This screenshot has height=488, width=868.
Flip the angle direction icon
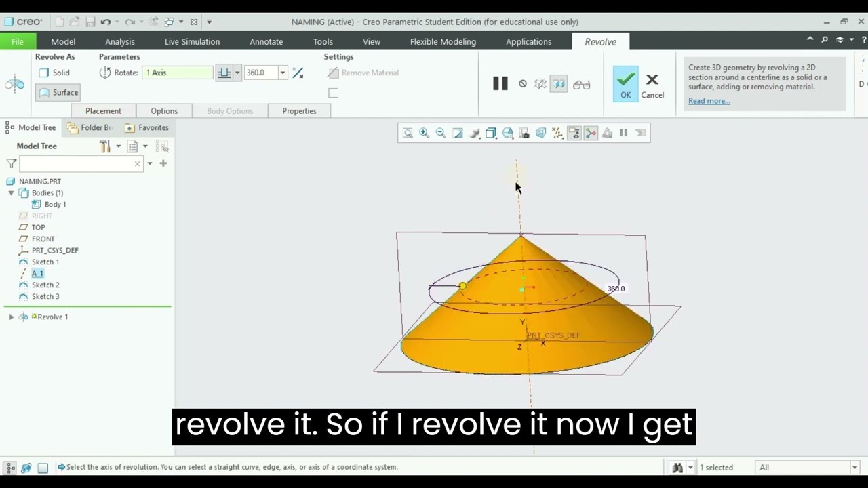click(x=298, y=73)
